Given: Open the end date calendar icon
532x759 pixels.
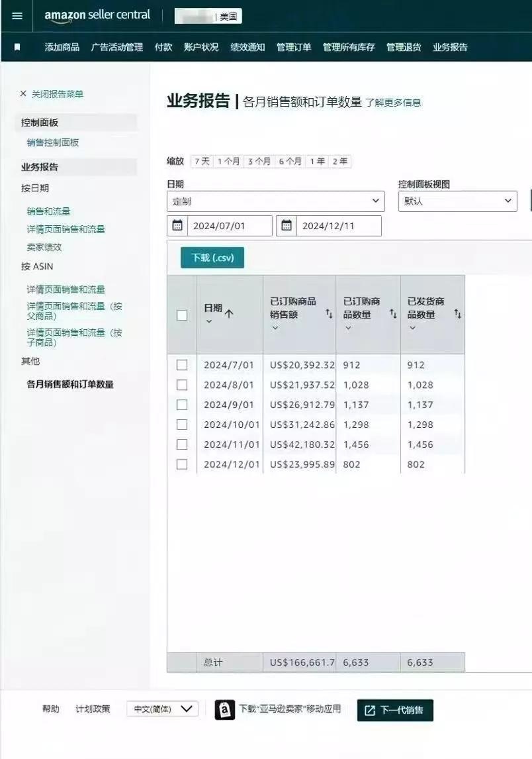Looking at the screenshot, I should click(x=287, y=226).
